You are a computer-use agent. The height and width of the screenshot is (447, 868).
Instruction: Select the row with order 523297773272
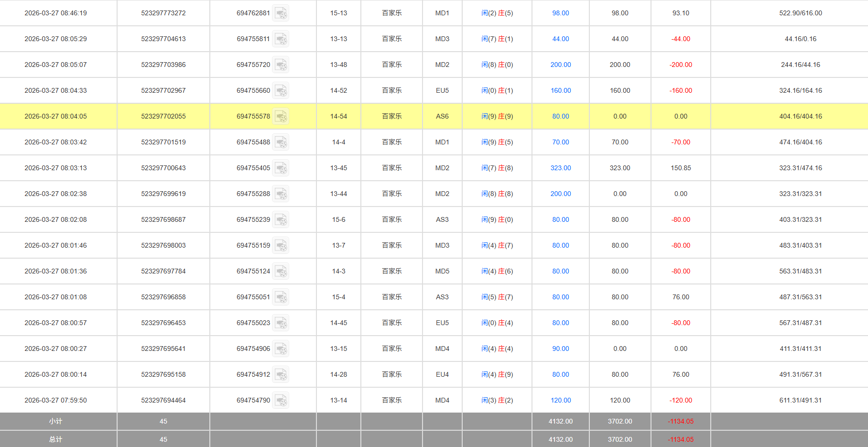pyautogui.click(x=163, y=13)
